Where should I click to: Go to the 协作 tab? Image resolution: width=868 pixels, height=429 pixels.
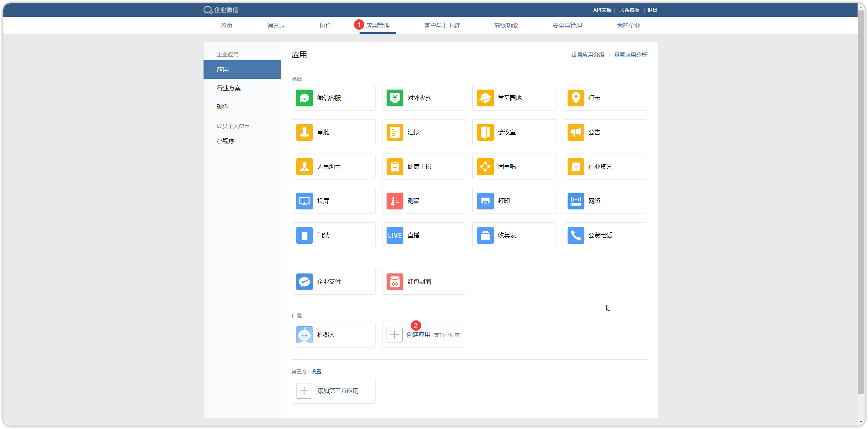[x=325, y=26]
